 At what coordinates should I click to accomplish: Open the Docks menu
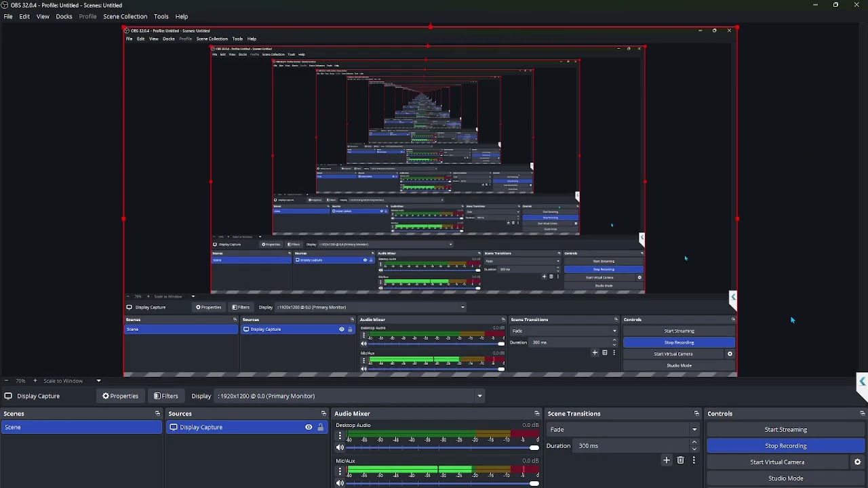pyautogui.click(x=64, y=16)
